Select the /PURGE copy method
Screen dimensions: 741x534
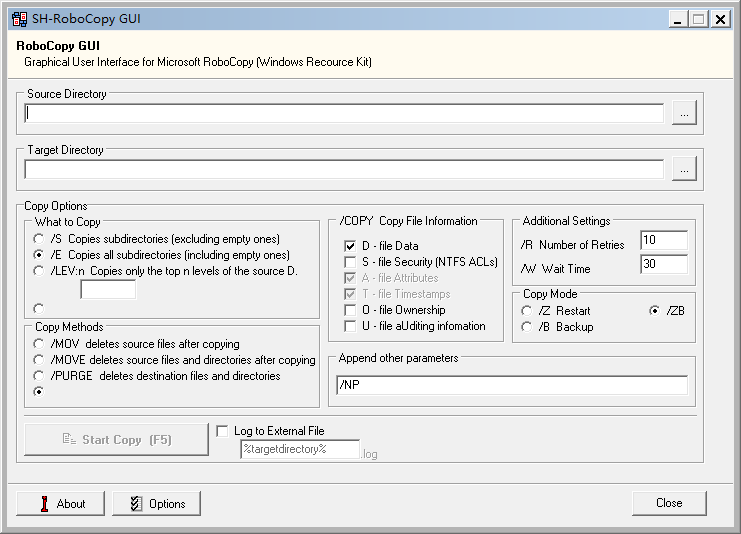(x=39, y=376)
